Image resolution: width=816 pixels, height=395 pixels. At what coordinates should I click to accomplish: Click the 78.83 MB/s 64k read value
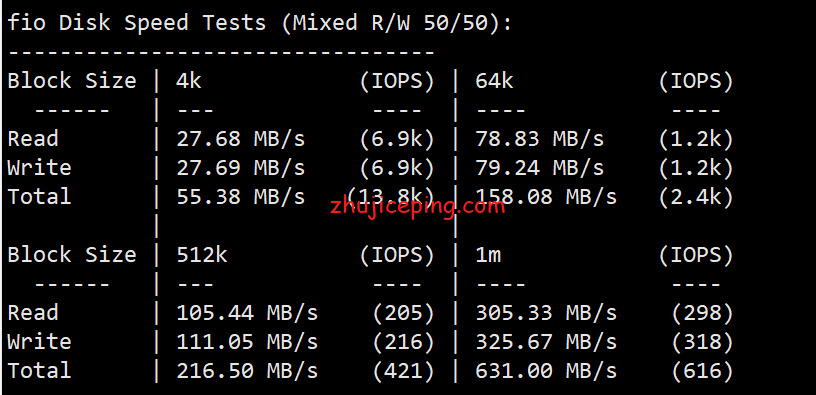(x=540, y=139)
